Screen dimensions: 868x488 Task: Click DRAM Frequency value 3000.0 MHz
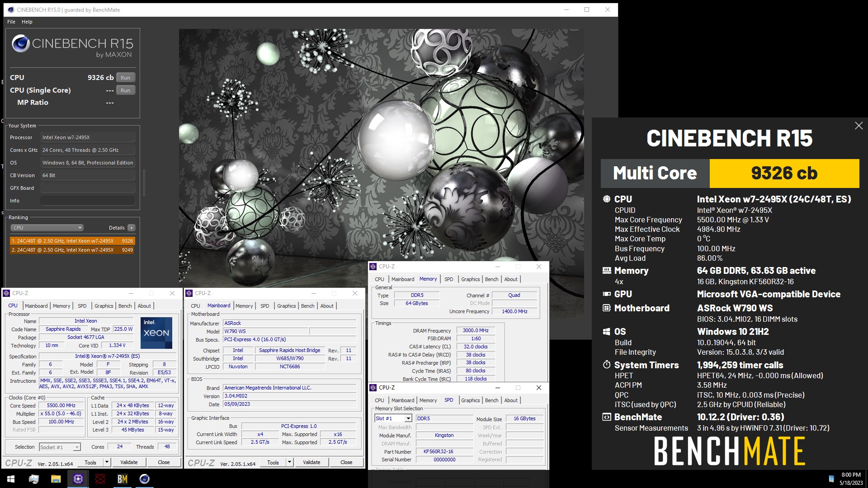click(476, 331)
